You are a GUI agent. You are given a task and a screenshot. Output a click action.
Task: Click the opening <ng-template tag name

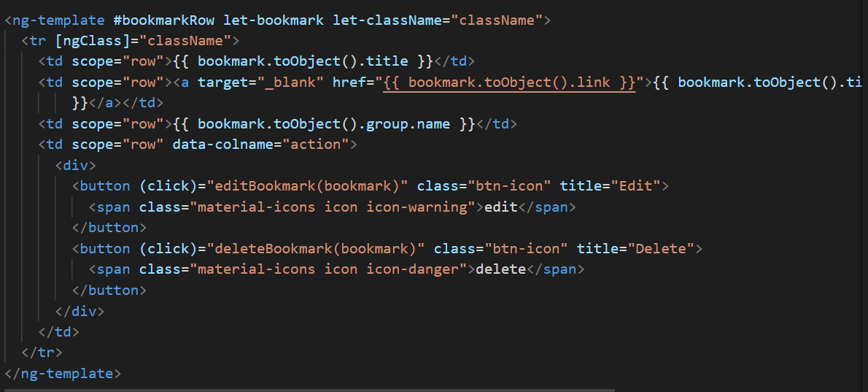(x=58, y=20)
